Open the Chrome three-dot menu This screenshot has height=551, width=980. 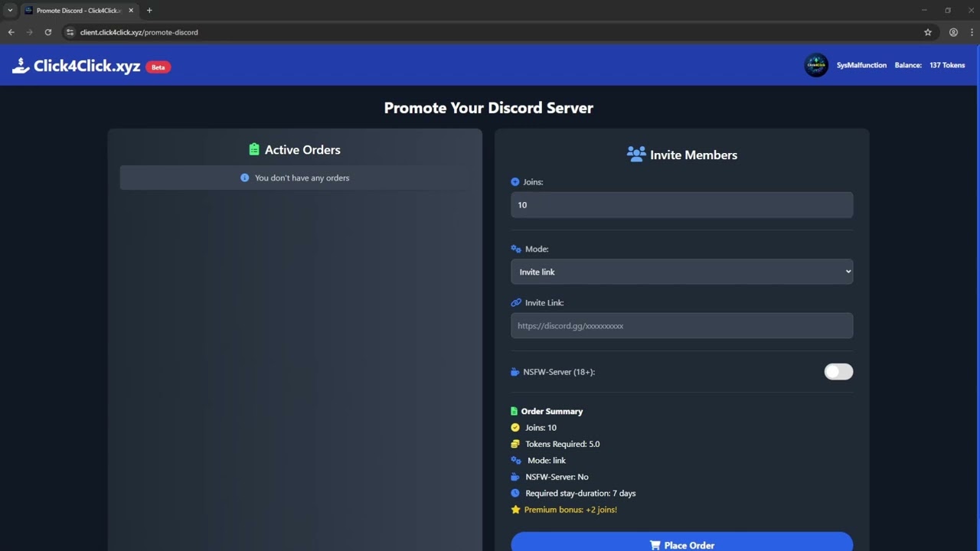[972, 32]
